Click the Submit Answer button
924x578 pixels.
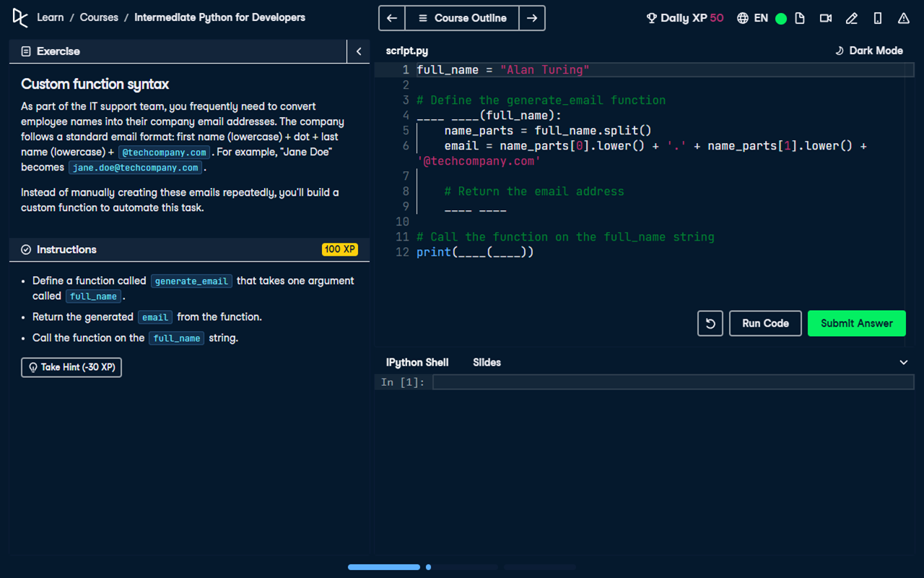[x=857, y=324]
